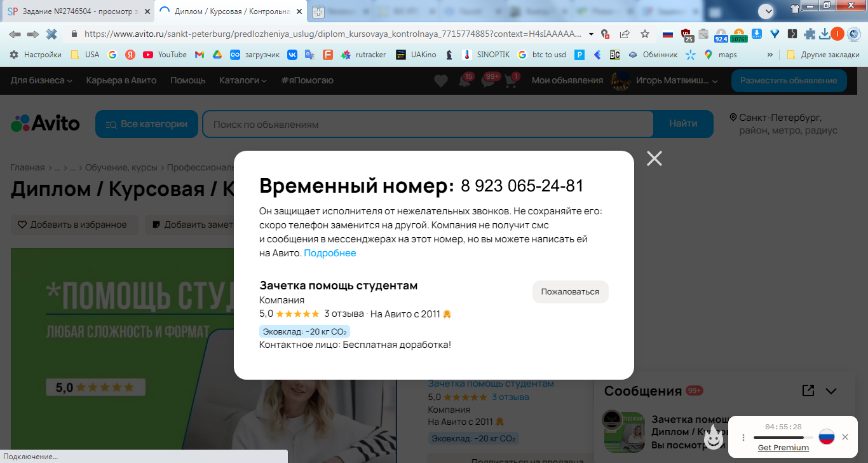Image resolution: width=868 pixels, height=463 pixels.
Task: Bookmark page with star icon
Action: (645, 34)
